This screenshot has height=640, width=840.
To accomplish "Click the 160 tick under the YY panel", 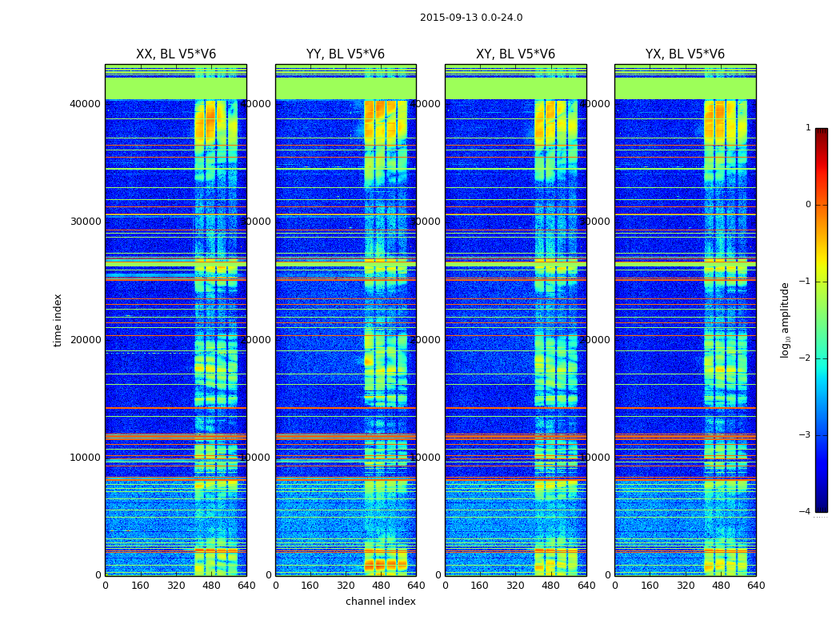I will coord(310,586).
